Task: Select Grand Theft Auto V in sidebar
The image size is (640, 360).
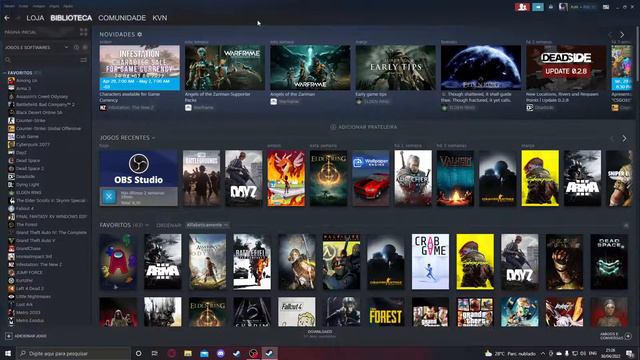Action: coord(35,240)
